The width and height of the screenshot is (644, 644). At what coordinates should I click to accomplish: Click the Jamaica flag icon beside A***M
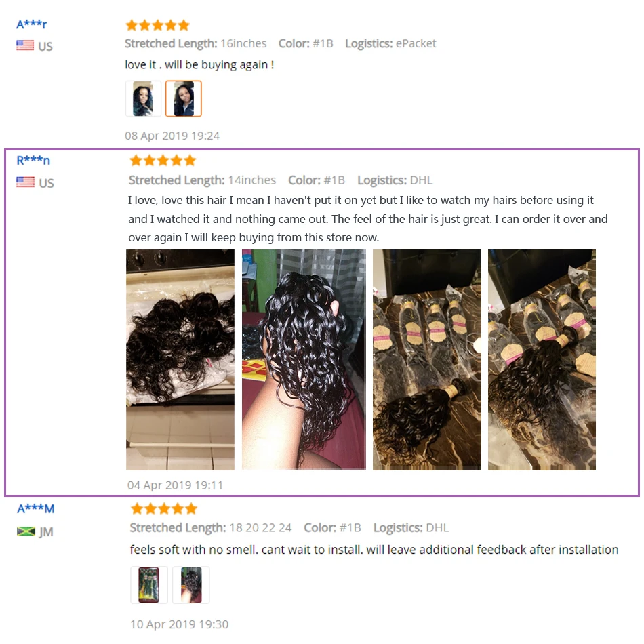[26, 531]
